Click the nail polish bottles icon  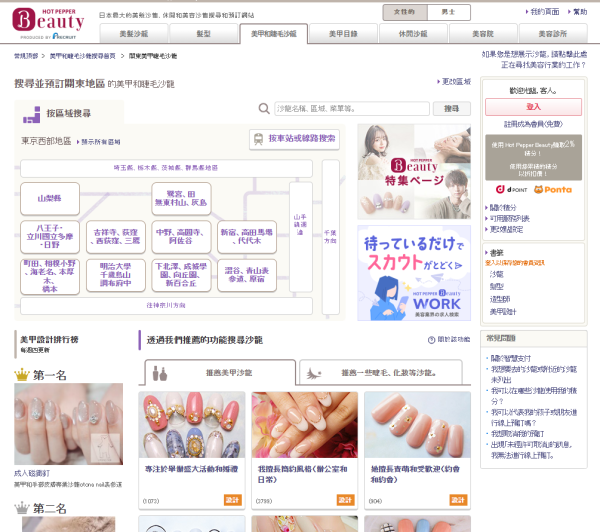[x=160, y=373]
